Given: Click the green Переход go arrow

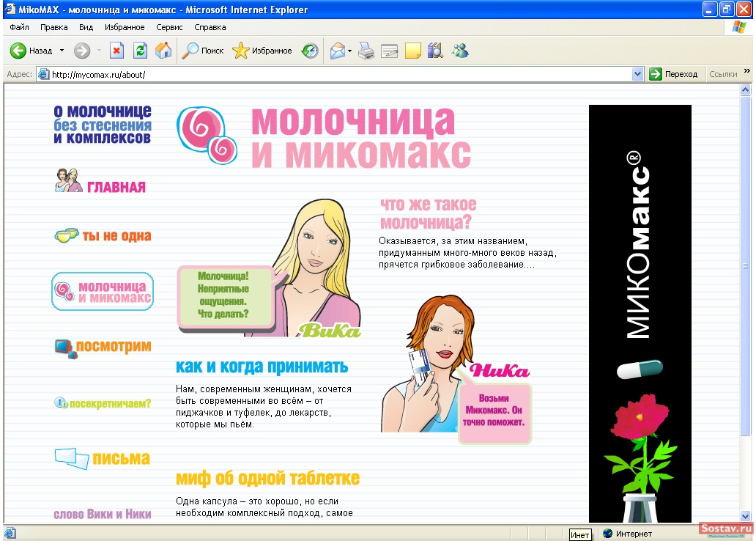Looking at the screenshot, I should point(655,74).
